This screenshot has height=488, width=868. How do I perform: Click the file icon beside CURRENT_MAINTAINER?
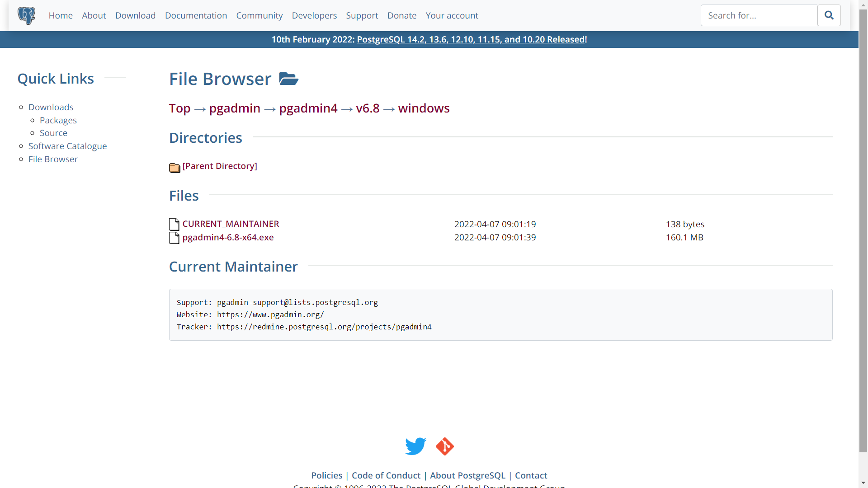(x=174, y=224)
